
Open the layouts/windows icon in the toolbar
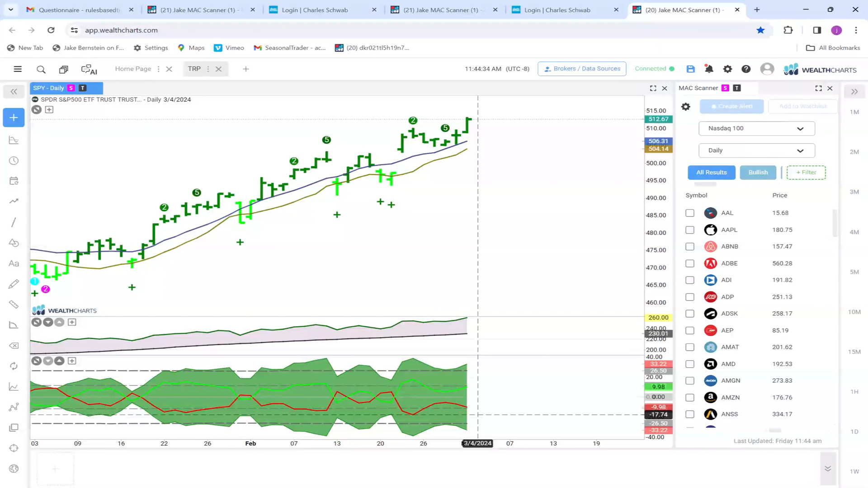(x=63, y=69)
